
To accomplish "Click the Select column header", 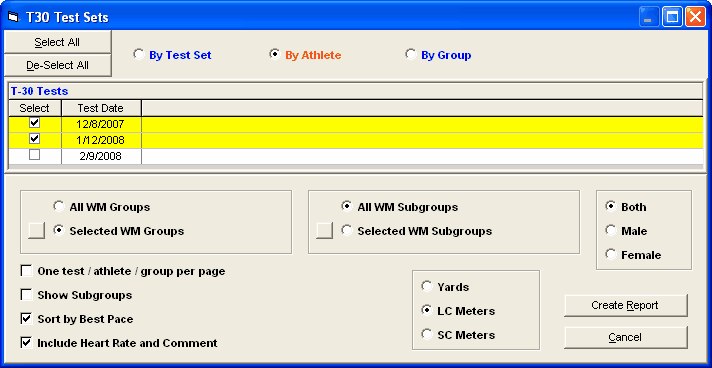I will (35, 108).
